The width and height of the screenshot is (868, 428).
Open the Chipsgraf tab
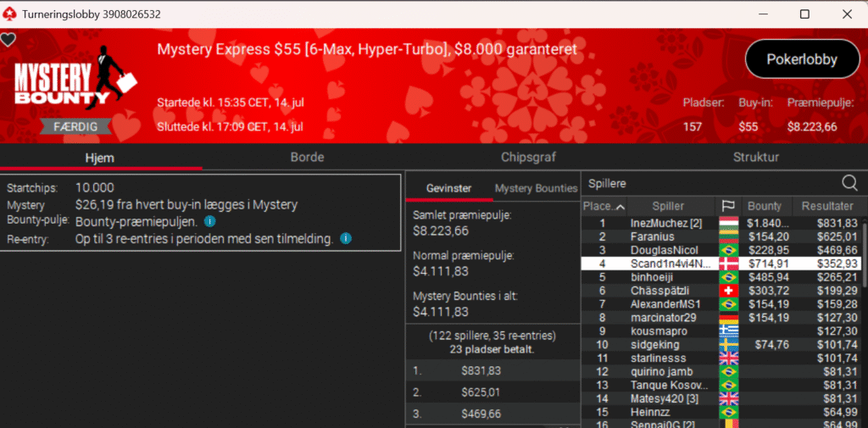click(528, 158)
